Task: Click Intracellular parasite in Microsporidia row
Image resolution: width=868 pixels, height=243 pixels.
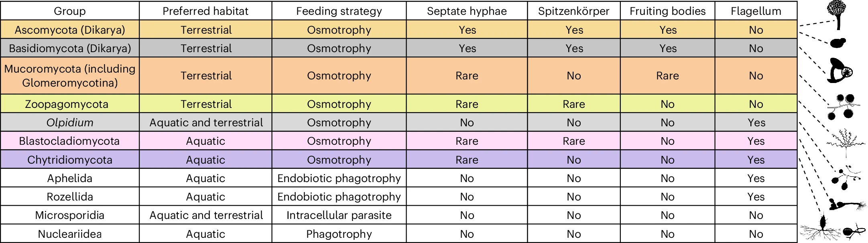Action: [339, 215]
